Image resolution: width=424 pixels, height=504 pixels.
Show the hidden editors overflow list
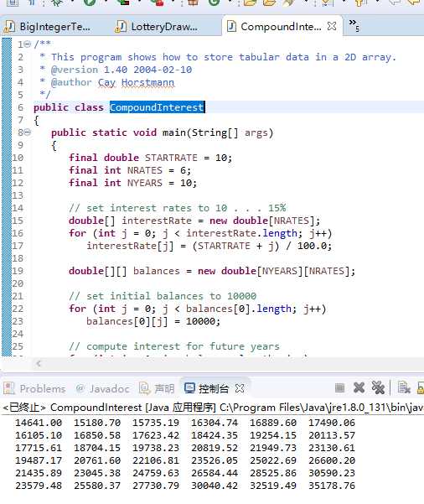click(x=354, y=25)
